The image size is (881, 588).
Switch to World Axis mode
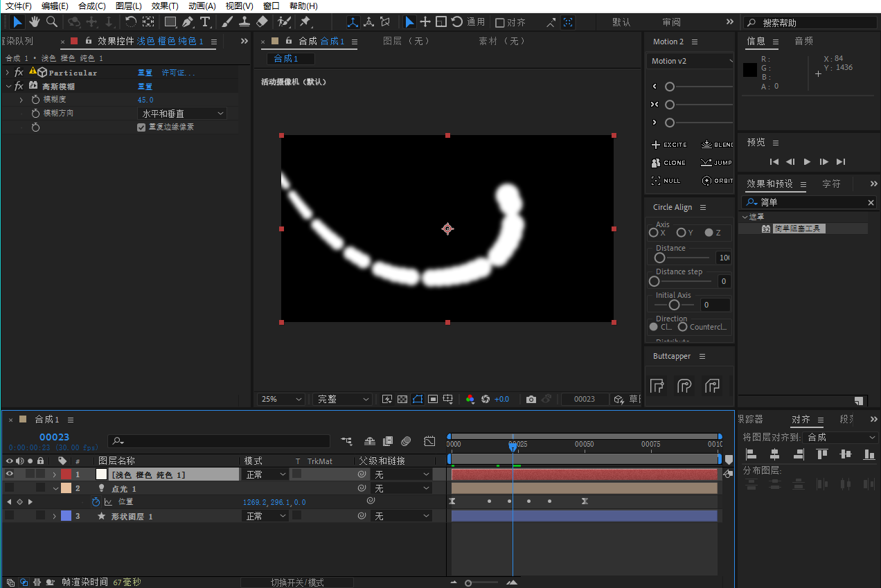tap(369, 22)
